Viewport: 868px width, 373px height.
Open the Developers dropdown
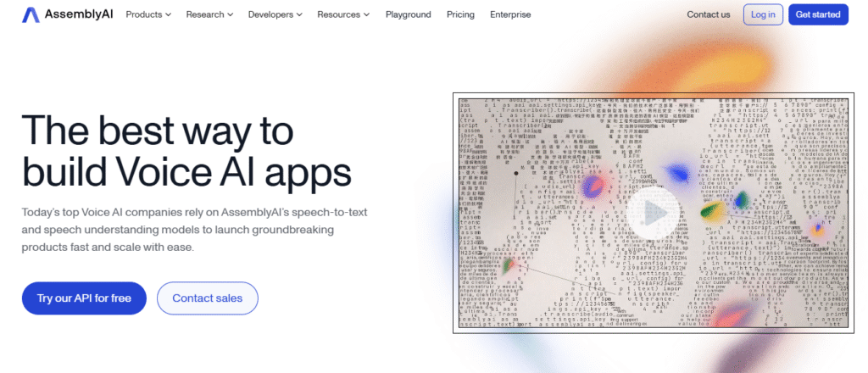275,15
